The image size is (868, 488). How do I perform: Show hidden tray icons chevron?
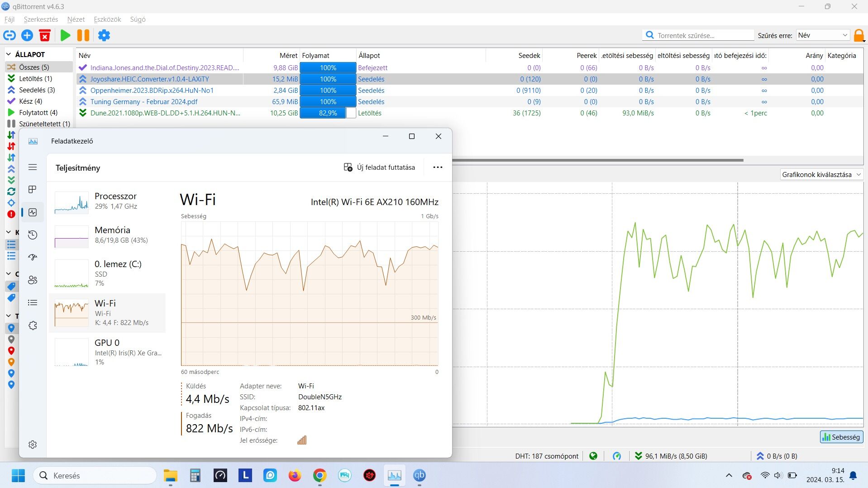[729, 475]
